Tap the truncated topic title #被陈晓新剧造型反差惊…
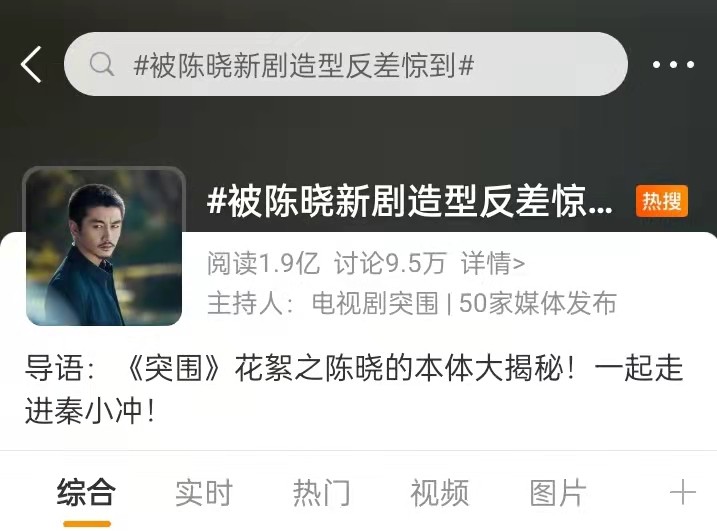717x531 pixels. tap(410, 202)
